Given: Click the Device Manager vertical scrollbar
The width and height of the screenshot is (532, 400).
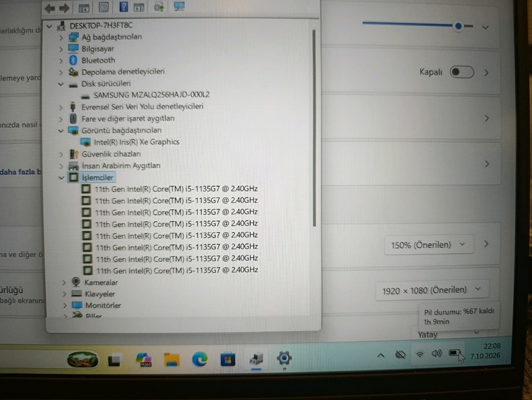Looking at the screenshot, I should 314,128.
